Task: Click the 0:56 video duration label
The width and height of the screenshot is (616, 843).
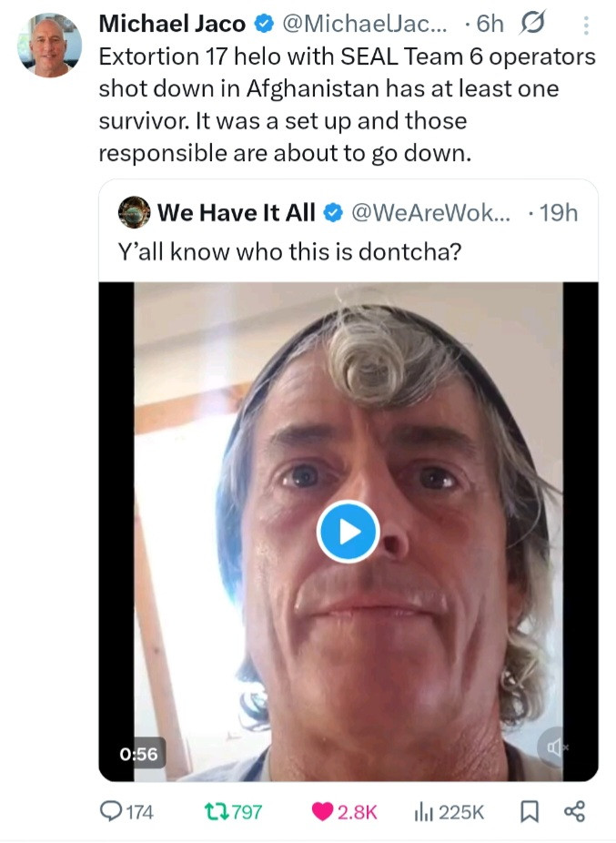Action: tap(138, 753)
